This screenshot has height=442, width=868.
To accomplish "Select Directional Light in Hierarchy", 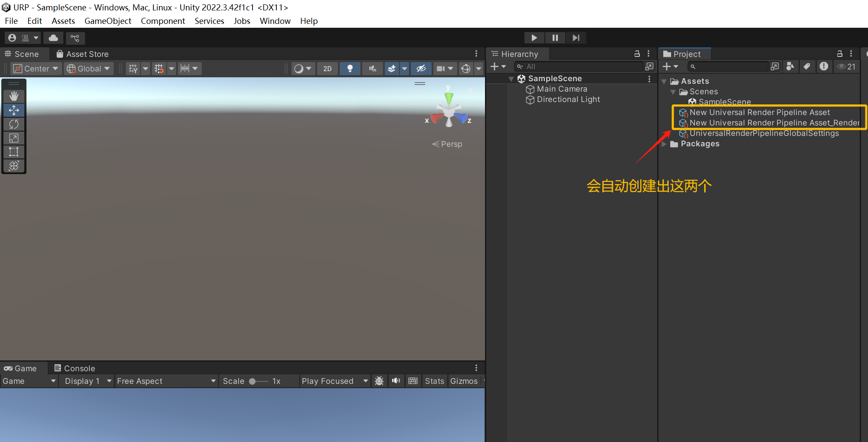I will [x=568, y=99].
